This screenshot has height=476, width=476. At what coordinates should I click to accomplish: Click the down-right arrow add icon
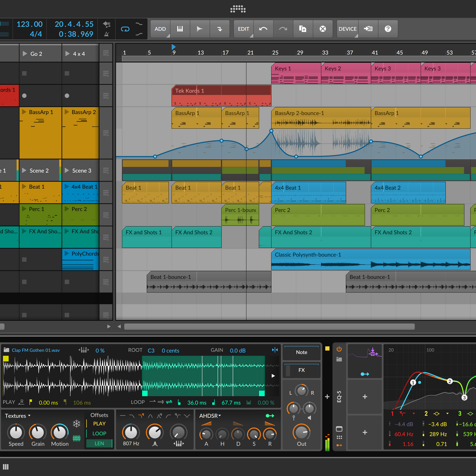point(220,29)
